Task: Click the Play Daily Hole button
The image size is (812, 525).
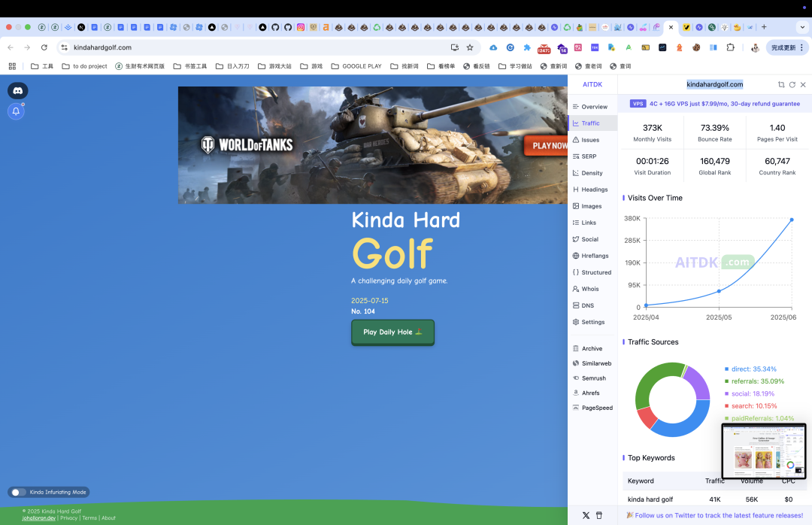Action: pyautogui.click(x=392, y=332)
